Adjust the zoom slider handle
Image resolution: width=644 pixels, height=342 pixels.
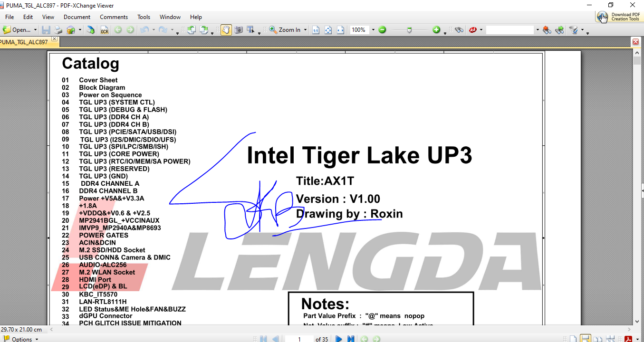pyautogui.click(x=410, y=30)
